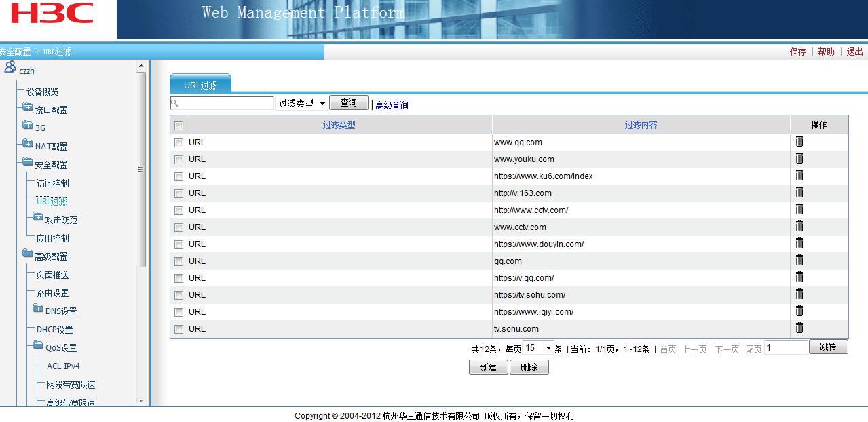The width and height of the screenshot is (868, 422).
Task: Sort by the 过滤类型 column header
Action: pos(339,125)
